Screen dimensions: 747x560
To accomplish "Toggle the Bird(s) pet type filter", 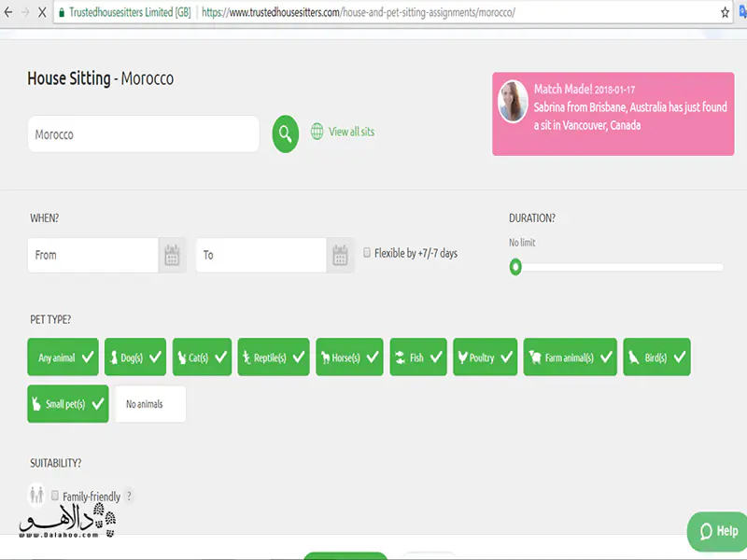I will [656, 357].
